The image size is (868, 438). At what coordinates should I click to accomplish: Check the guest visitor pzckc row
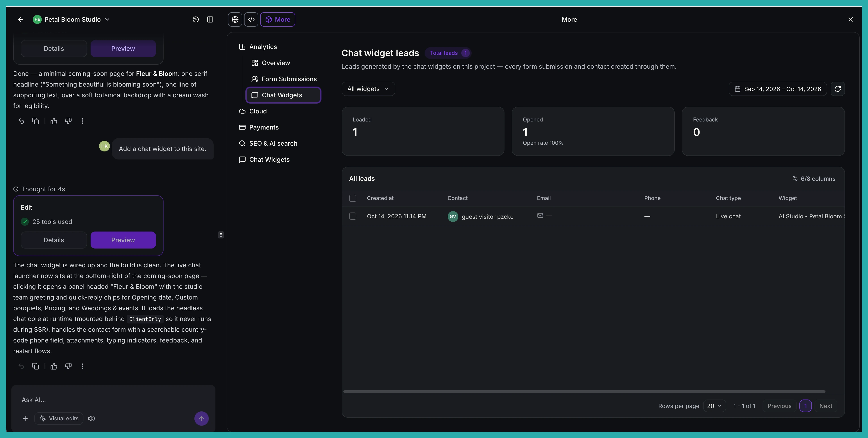[353, 216]
